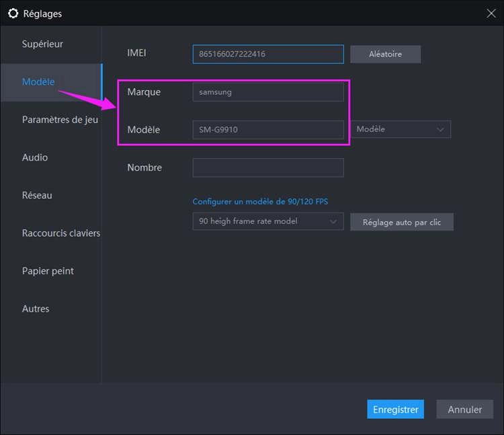Click the Modèle field showing SM-G9910
Screen dimensions: 504x435
pos(267,130)
